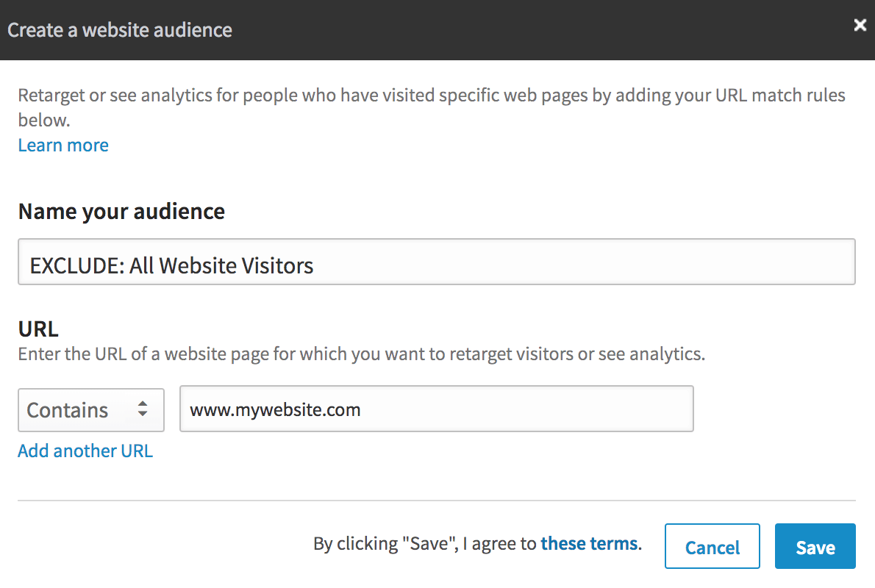Focus the URL field with www.mywebsite.com

[436, 409]
